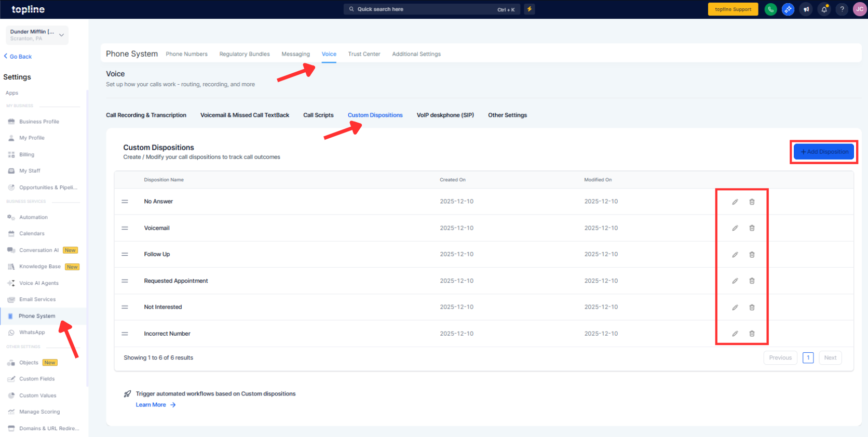Click the megaphone announcements icon
The image size is (868, 437).
click(806, 9)
